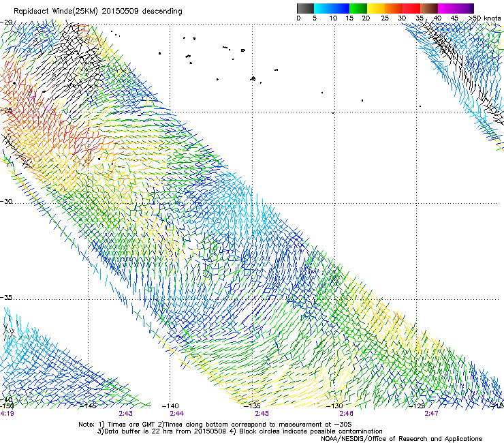Viewport: 504px width, 443px height.
Task: Click the 2:47 purple time label
Action: [431, 414]
